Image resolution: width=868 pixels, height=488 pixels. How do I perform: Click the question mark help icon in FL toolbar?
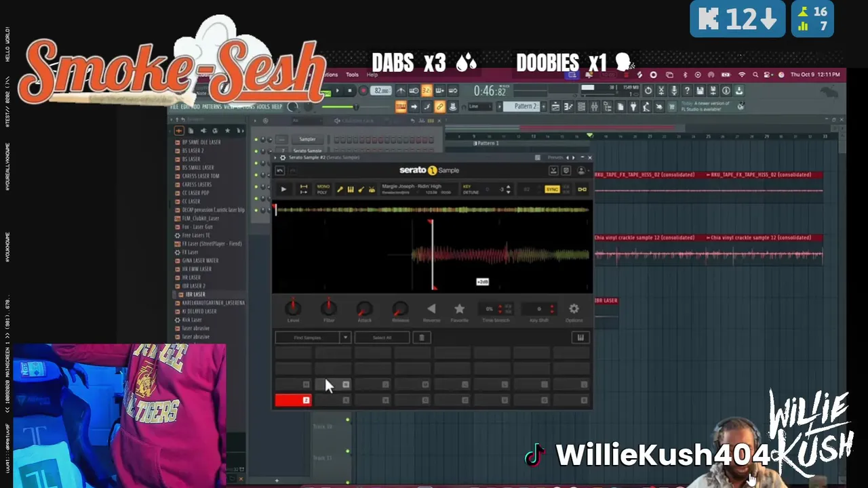[x=687, y=91]
